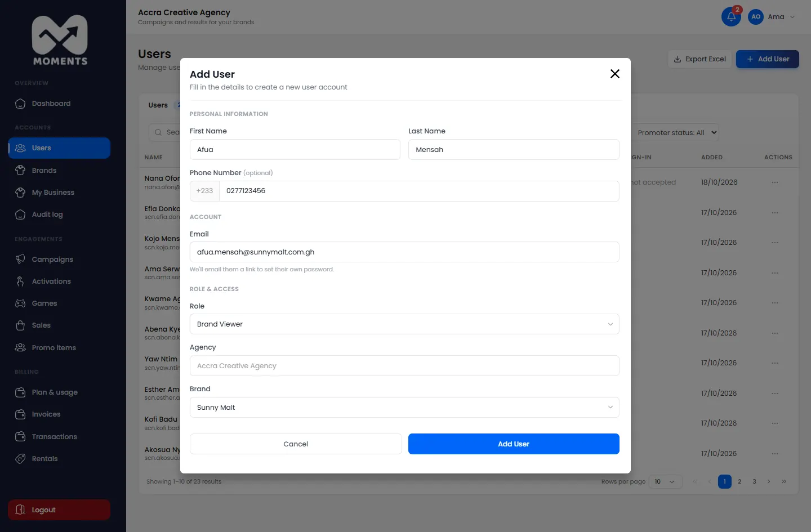Click the Audit log icon
811x532 pixels.
coord(20,214)
